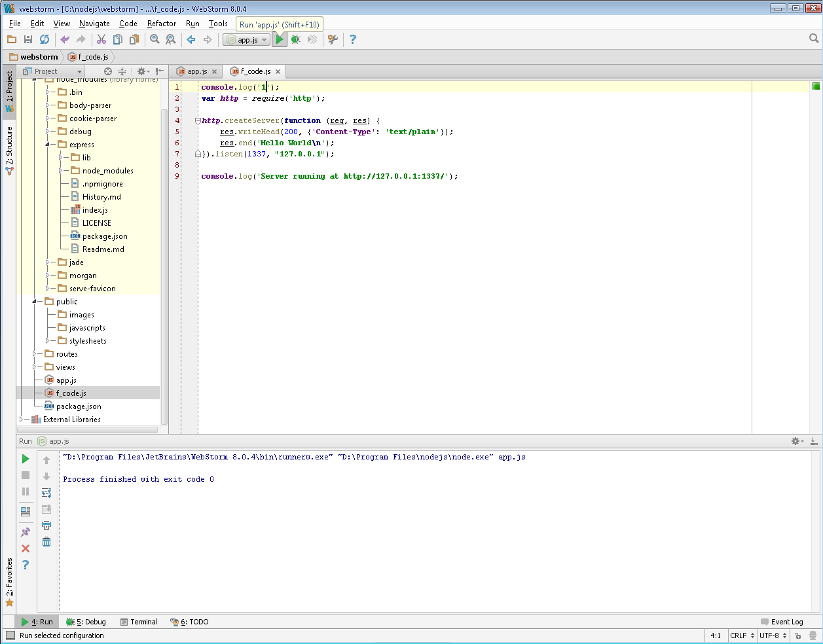823x644 pixels.
Task: Open the Project view selector dropdown
Action: [x=52, y=71]
